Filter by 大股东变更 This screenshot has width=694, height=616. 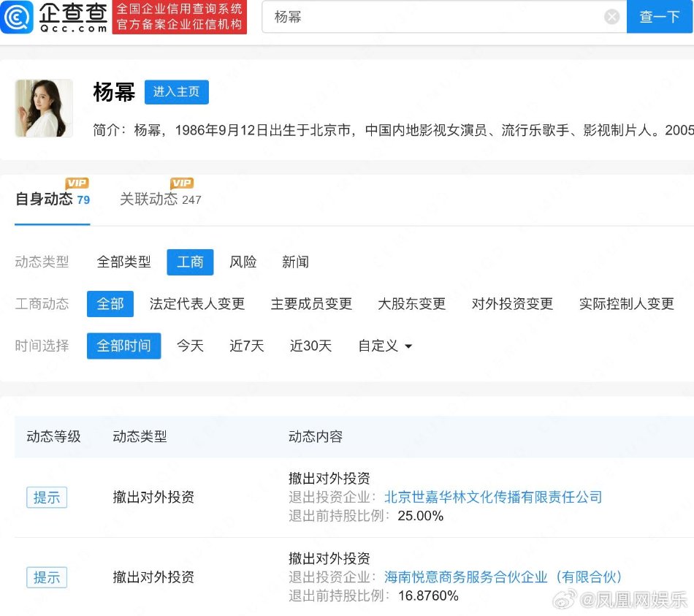point(411,304)
